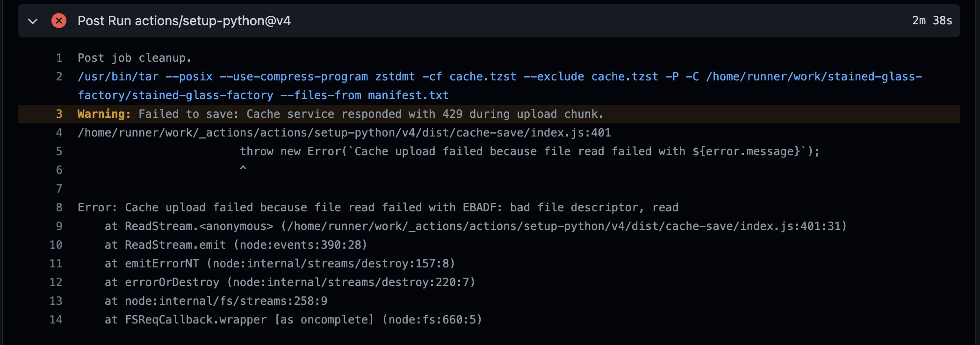The image size is (980, 345).
Task: Select log line number 5
Action: point(59,151)
